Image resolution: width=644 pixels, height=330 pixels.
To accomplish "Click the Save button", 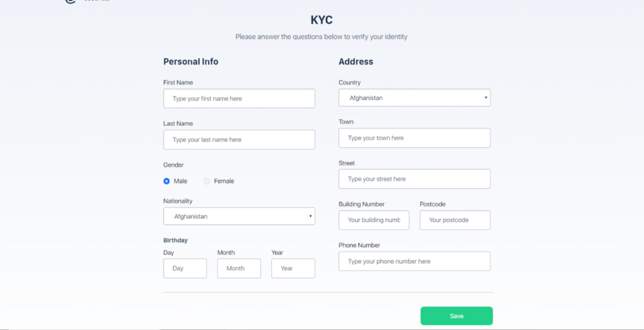I will pyautogui.click(x=457, y=316).
